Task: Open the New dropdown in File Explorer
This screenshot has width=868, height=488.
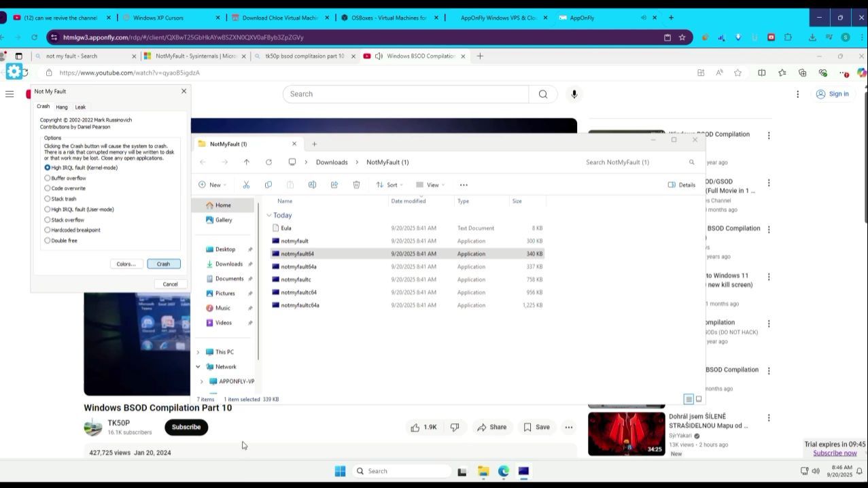Action: click(x=213, y=185)
